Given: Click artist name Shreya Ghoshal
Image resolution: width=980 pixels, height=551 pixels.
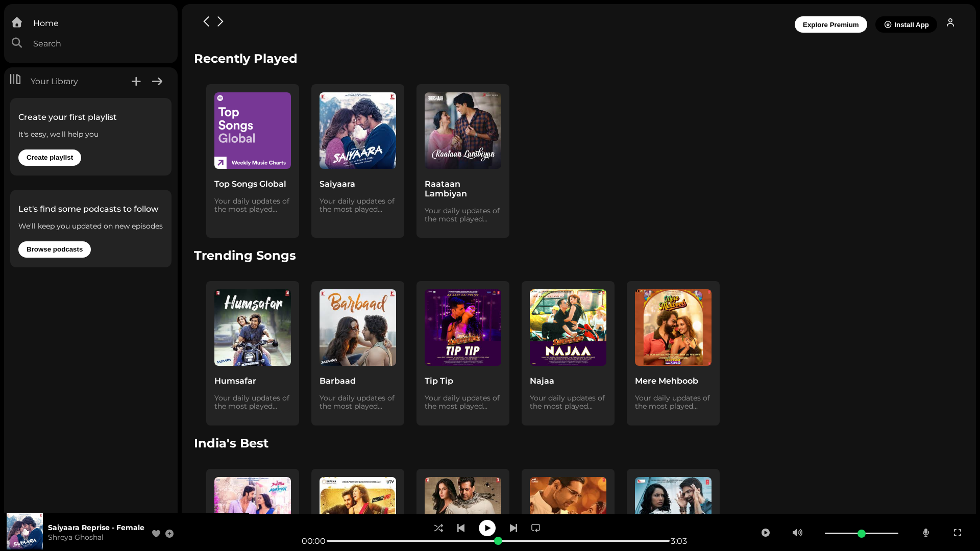Looking at the screenshot, I should [76, 537].
